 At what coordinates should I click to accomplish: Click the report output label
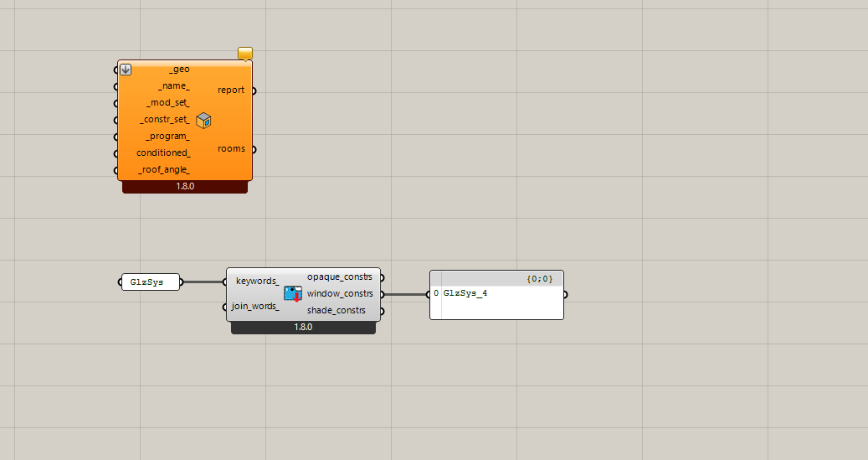231,90
